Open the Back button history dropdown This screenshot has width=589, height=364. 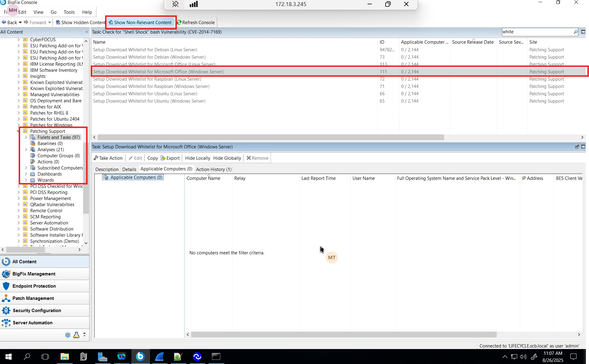pyautogui.click(x=20, y=22)
